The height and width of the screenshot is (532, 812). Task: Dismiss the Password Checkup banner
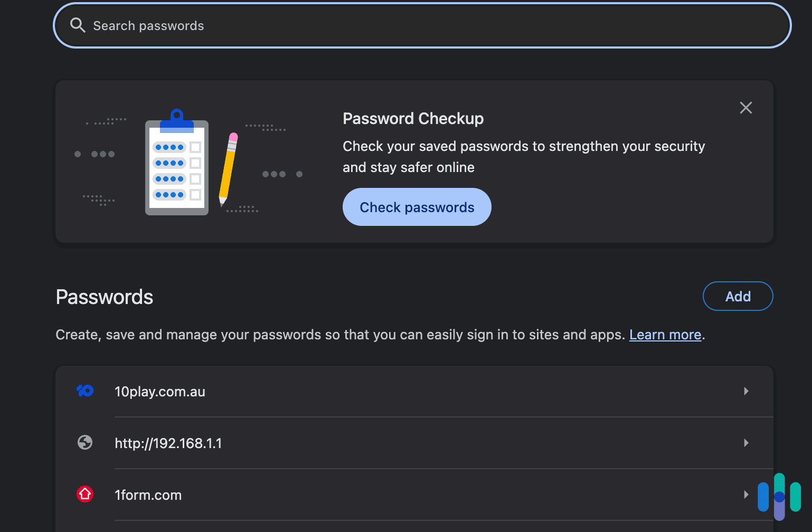click(x=745, y=108)
